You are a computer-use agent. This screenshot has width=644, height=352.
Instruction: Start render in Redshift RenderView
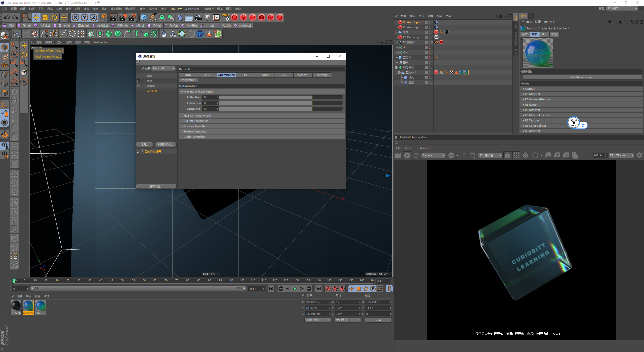tap(407, 155)
